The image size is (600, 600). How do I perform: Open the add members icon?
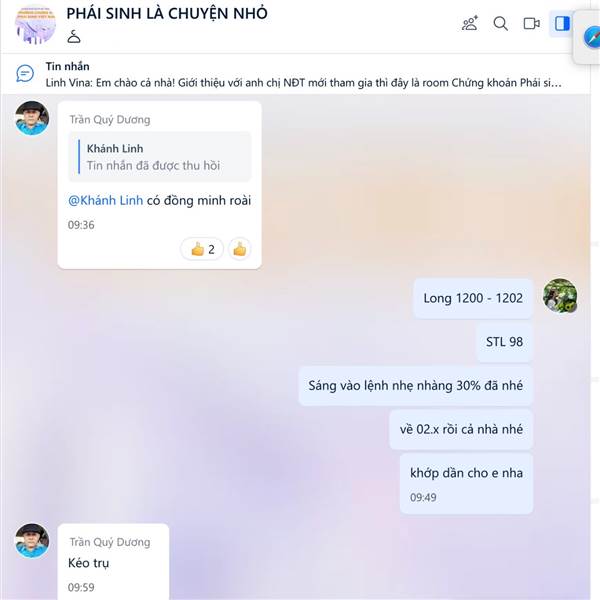470,23
